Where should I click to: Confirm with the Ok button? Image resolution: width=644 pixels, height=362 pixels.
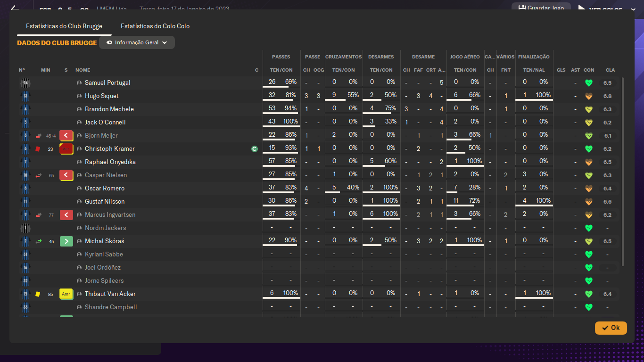pyautogui.click(x=611, y=328)
